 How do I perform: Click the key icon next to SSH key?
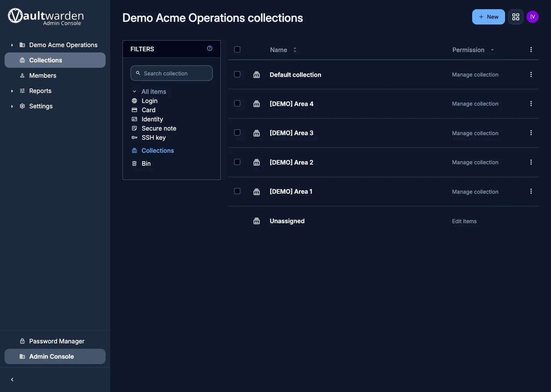[134, 137]
